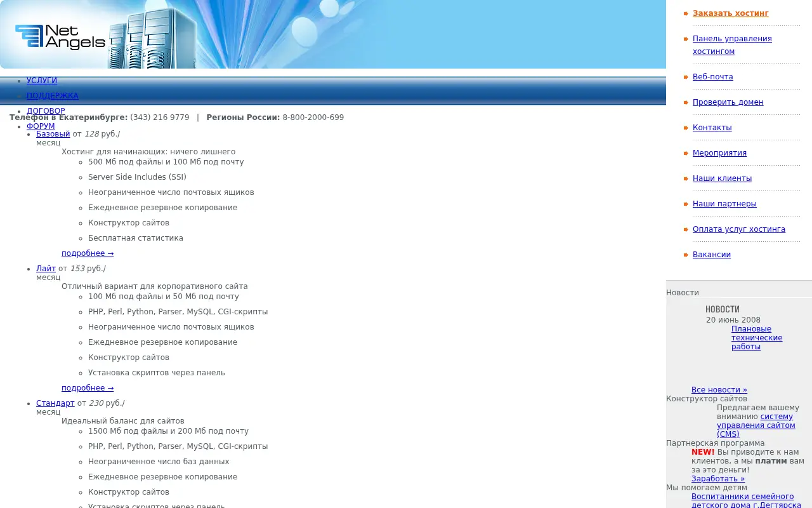Go to Панель управления хостингом
Image resolution: width=812 pixels, height=508 pixels.
pyautogui.click(x=732, y=45)
